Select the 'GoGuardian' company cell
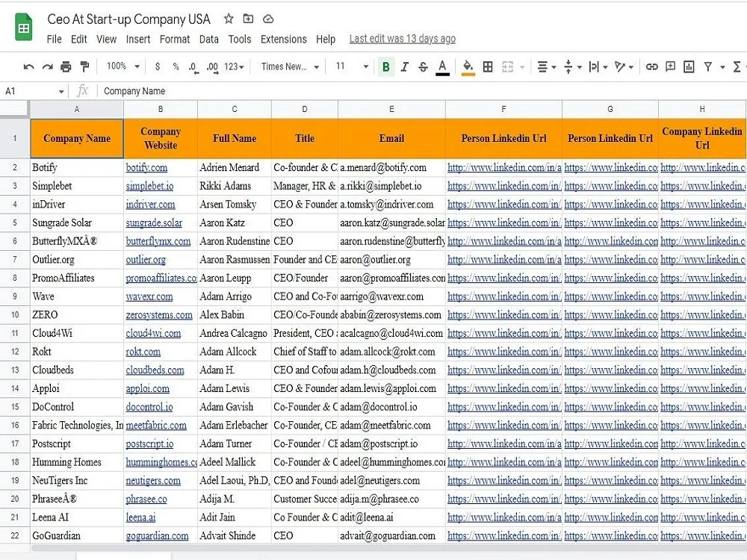This screenshot has width=747, height=560. coord(77,536)
